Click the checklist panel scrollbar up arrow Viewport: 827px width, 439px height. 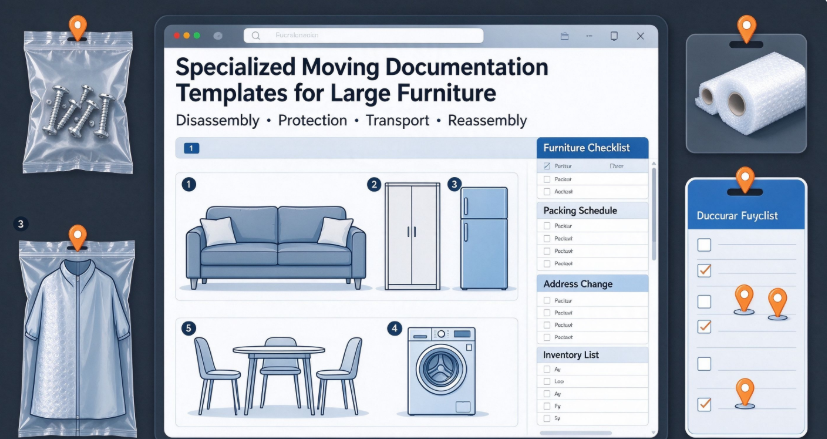[x=654, y=164]
